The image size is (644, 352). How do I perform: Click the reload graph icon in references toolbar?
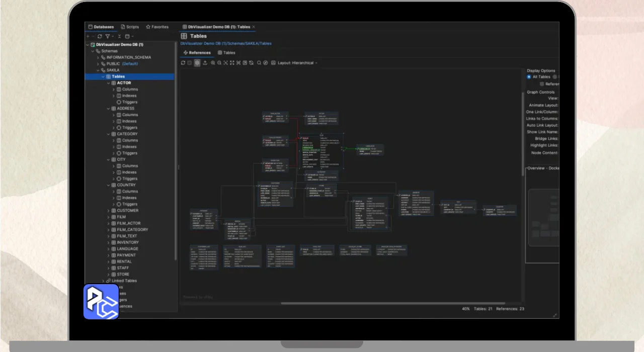183,63
